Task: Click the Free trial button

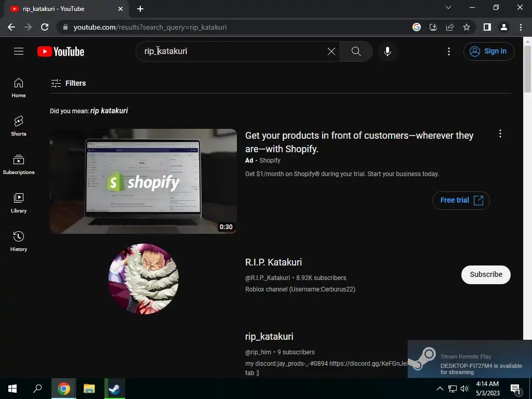Action: pyautogui.click(x=461, y=200)
